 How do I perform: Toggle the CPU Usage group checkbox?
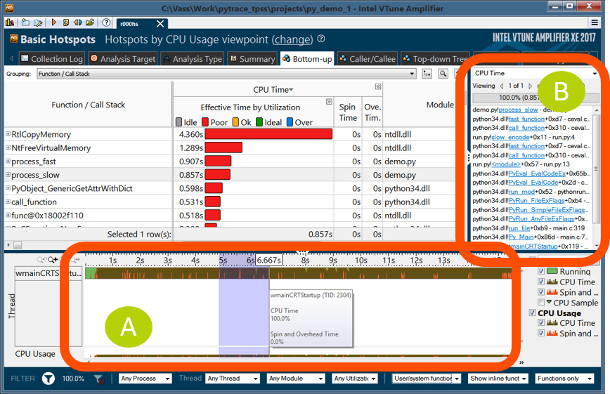point(532,313)
